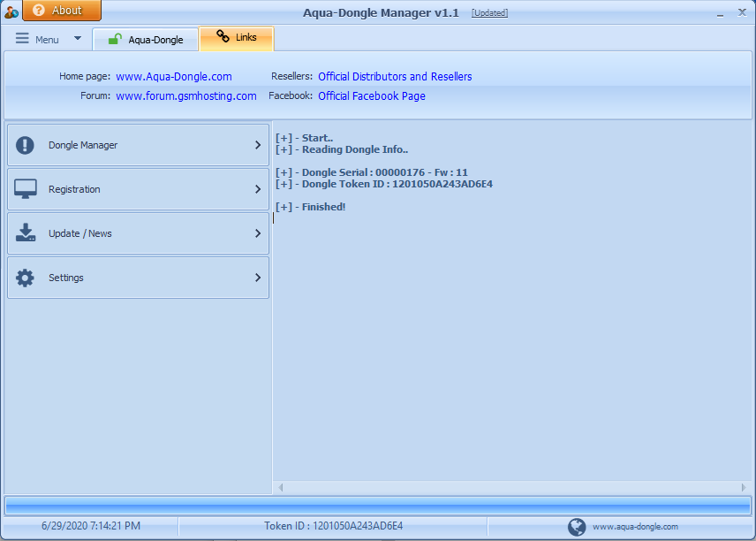Open the About button

[x=62, y=10]
